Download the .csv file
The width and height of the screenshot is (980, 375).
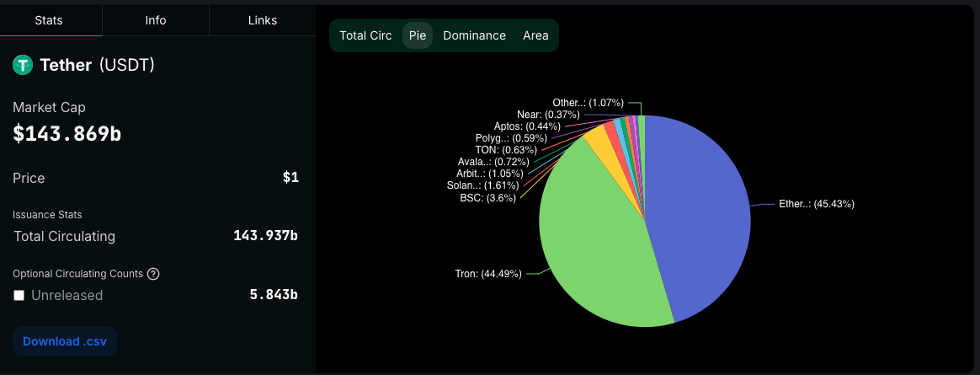pyautogui.click(x=65, y=341)
